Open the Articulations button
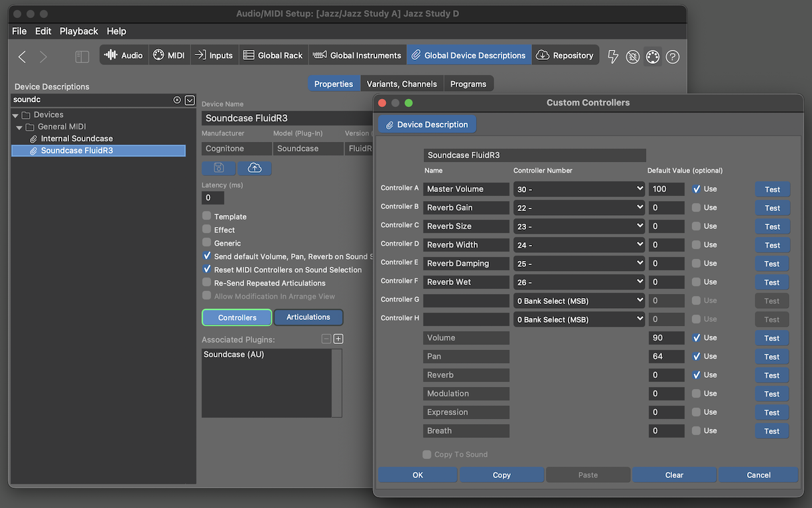This screenshot has height=508, width=812. (x=308, y=317)
